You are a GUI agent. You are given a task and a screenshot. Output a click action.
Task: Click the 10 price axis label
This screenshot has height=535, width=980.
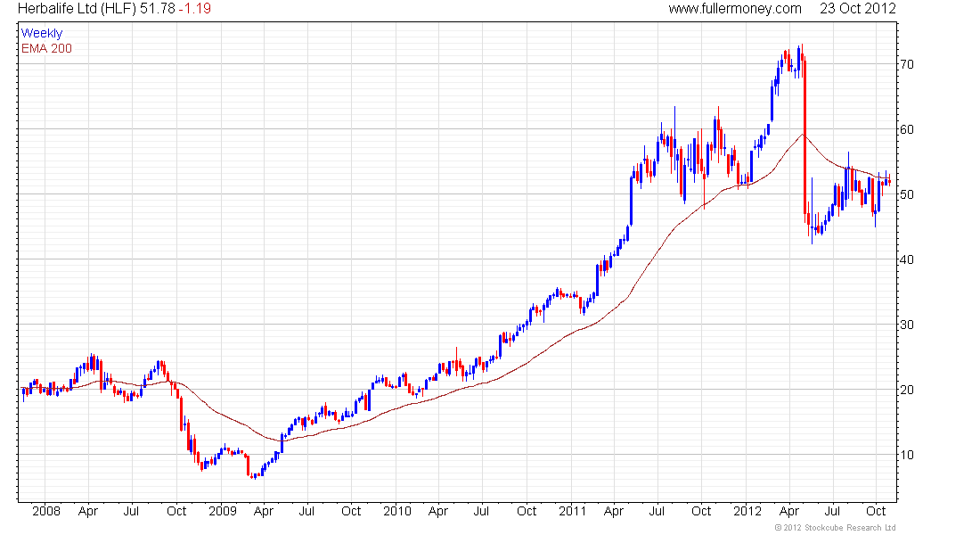click(x=906, y=455)
